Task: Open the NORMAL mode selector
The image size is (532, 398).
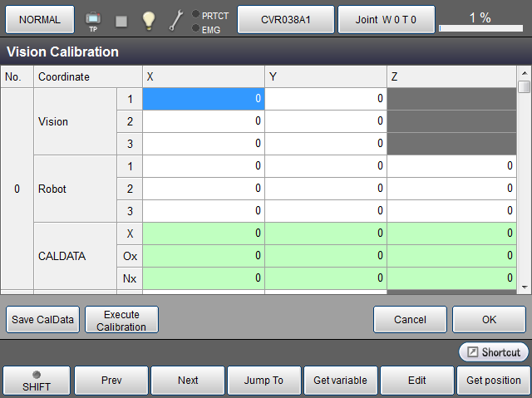Action: [x=40, y=19]
